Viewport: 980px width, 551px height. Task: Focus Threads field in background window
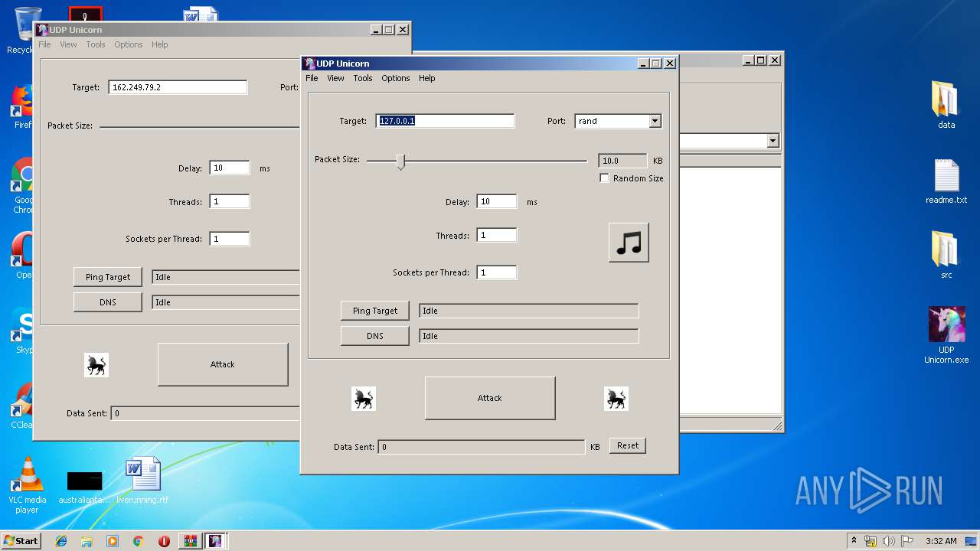coord(230,201)
